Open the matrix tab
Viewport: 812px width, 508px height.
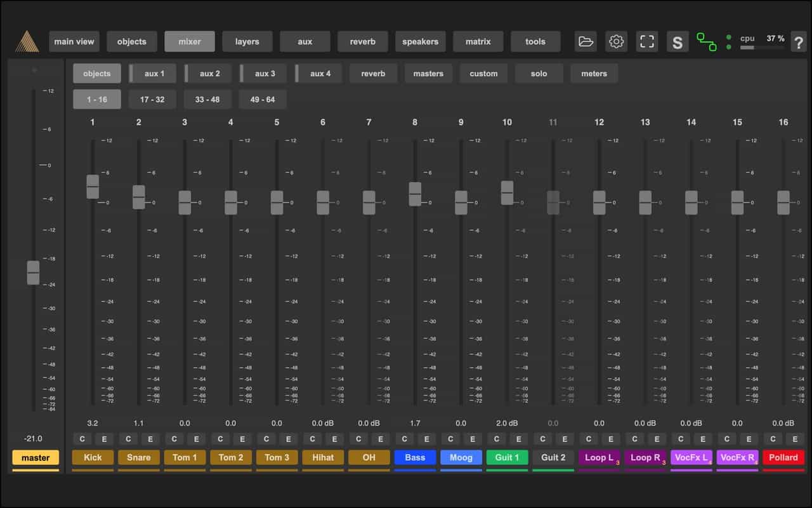tap(478, 42)
